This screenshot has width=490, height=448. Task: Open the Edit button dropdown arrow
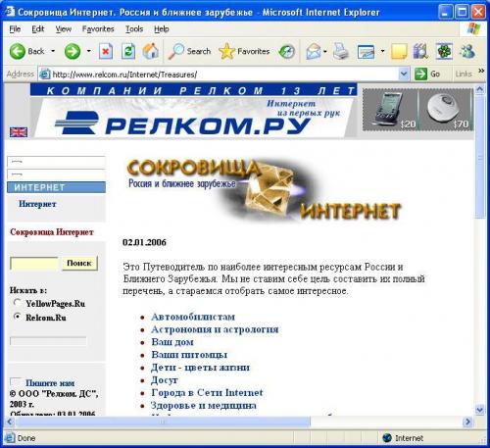(382, 51)
